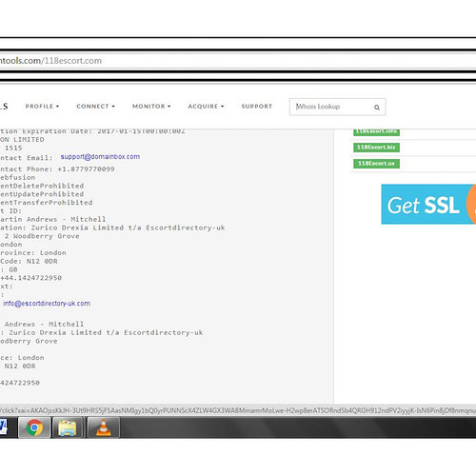Select the 118Escort.biz green tag
This screenshot has width=476, height=476.
(376, 148)
